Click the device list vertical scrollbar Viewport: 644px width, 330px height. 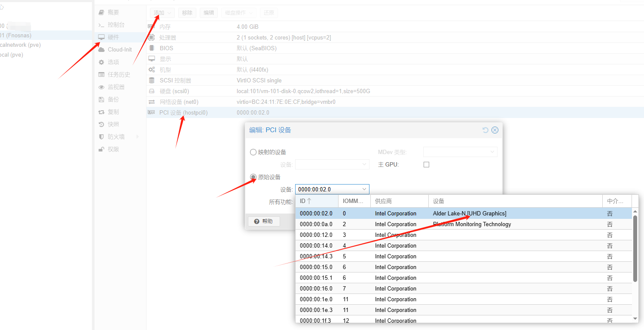[x=635, y=249]
